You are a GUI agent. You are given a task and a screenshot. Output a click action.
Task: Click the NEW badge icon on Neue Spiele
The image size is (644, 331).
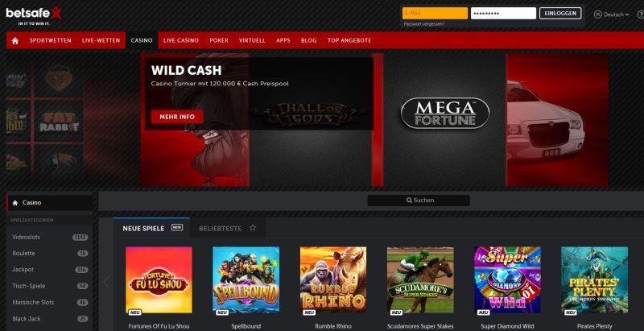(x=177, y=227)
